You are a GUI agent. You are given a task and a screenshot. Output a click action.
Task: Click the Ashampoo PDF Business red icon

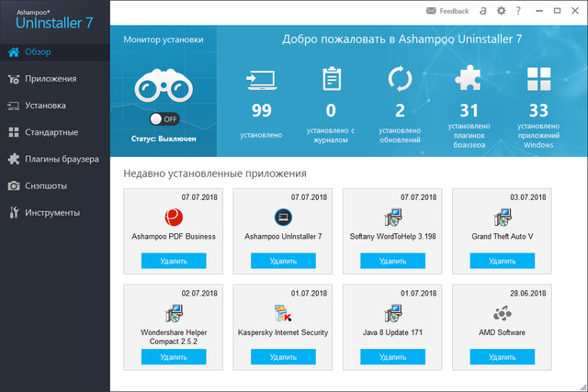[174, 218]
